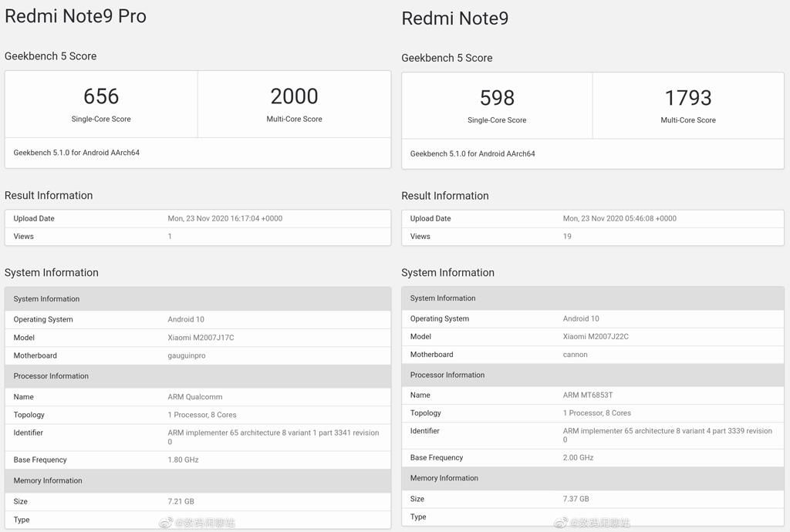Screen dimensions: 790x532
Task: Click the Note9 Pro upload date value
Action: [225, 219]
